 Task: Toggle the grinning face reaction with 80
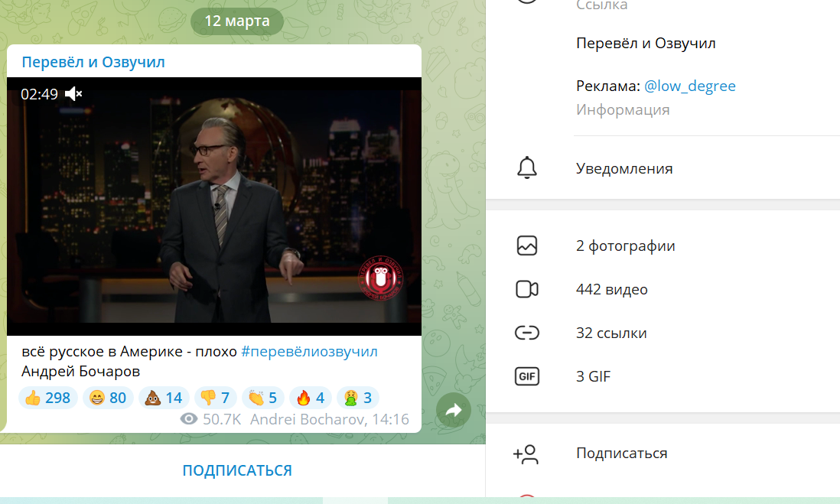[x=108, y=398]
